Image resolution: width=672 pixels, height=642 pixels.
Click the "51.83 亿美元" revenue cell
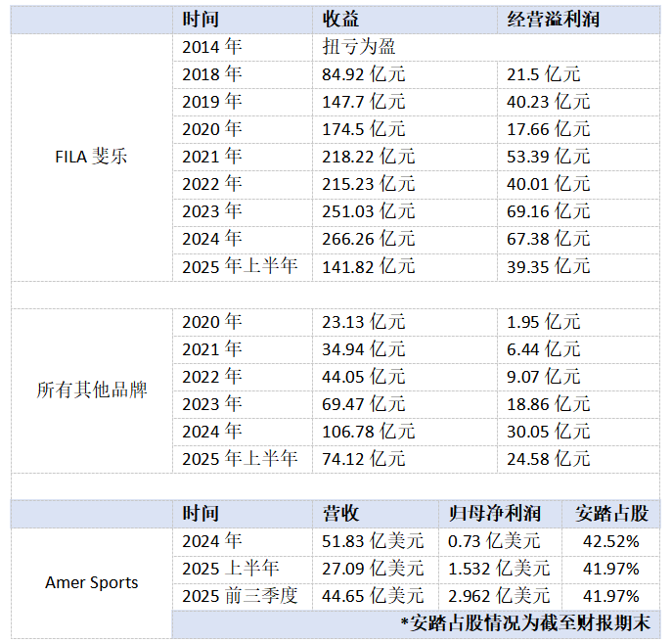tap(374, 541)
